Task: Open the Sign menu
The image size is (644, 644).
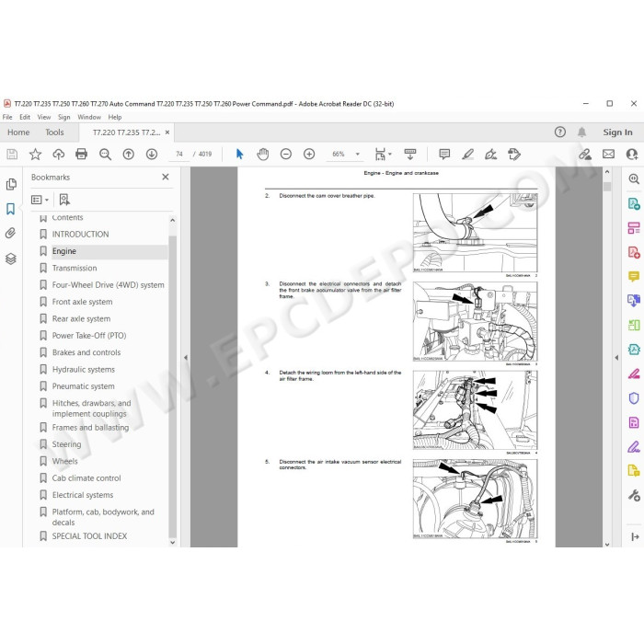Action: tap(64, 117)
